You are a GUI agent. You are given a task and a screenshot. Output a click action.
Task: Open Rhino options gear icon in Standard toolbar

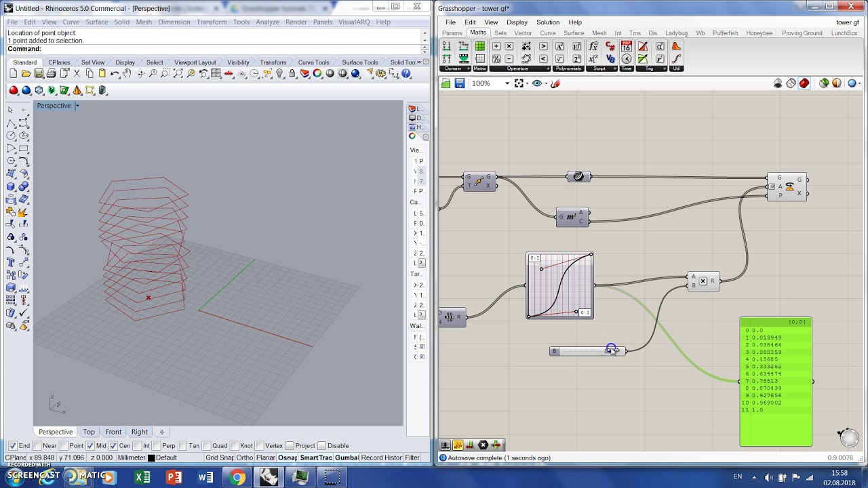click(380, 73)
